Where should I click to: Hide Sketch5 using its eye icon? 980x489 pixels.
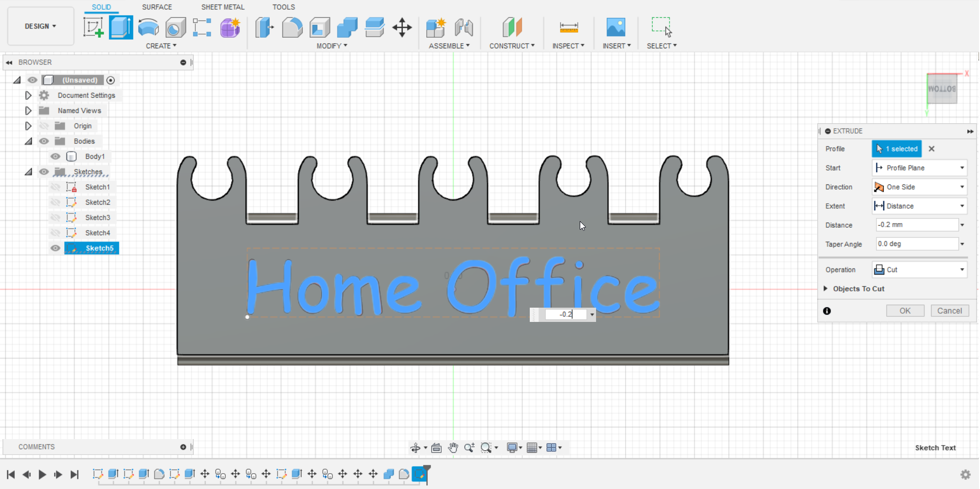pyautogui.click(x=55, y=248)
